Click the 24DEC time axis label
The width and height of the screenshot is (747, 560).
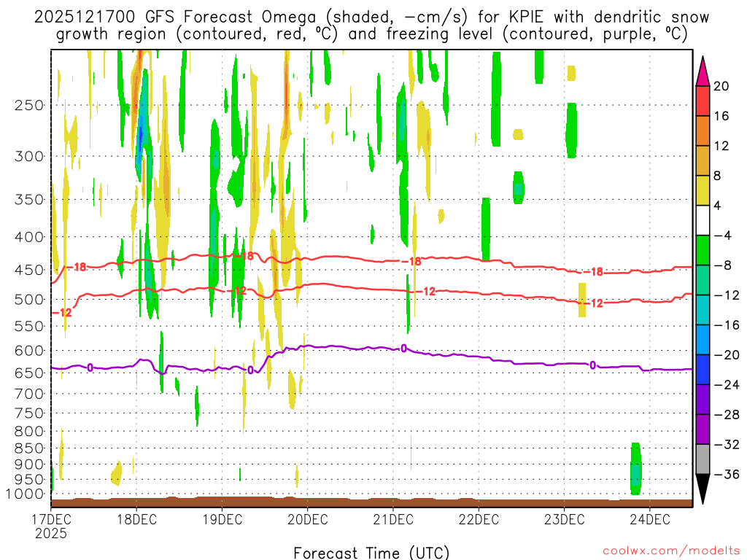click(650, 519)
